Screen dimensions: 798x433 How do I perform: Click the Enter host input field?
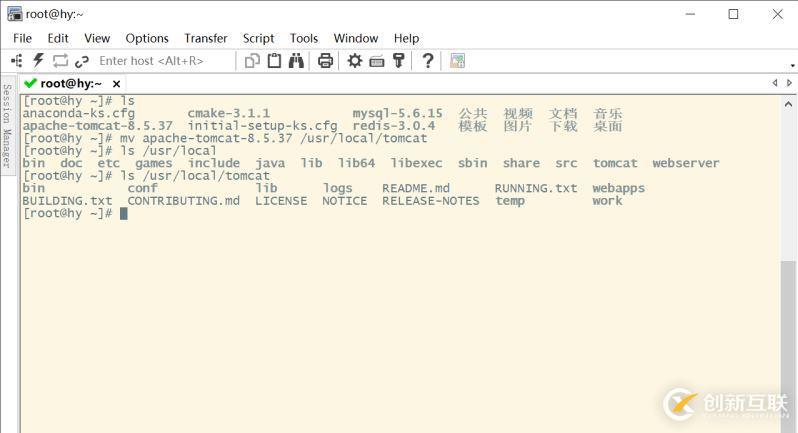(165, 61)
